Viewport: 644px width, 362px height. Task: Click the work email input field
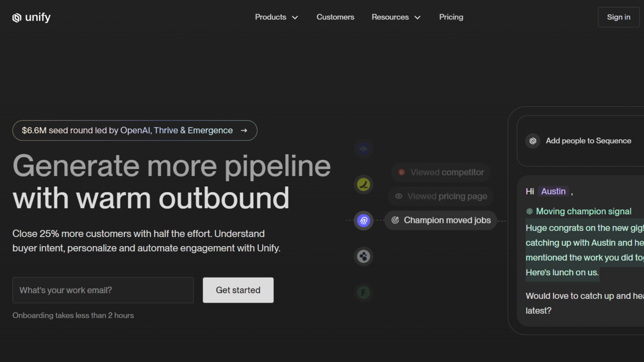click(103, 290)
